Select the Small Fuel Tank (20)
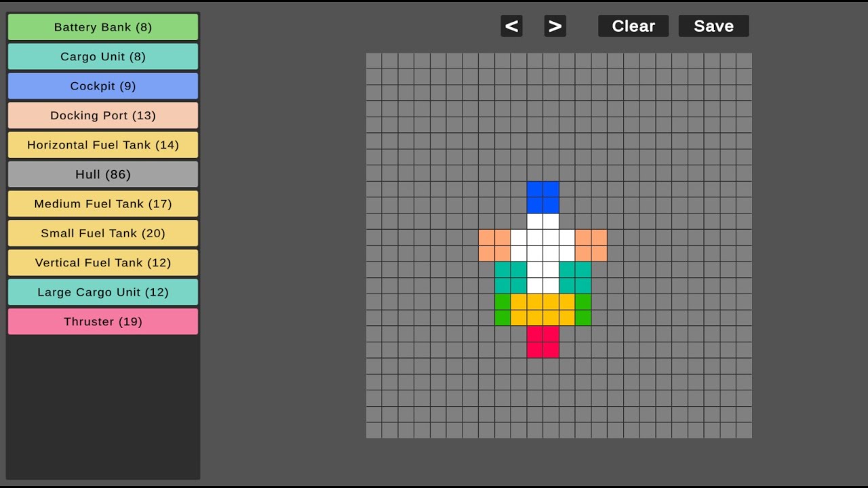The image size is (868, 488). pos(103,233)
